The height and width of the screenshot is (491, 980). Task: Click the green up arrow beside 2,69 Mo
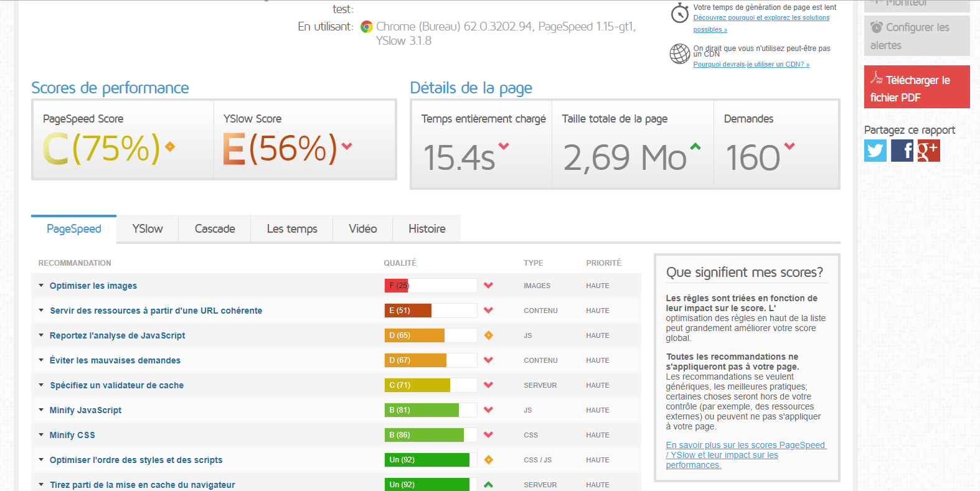[695, 147]
